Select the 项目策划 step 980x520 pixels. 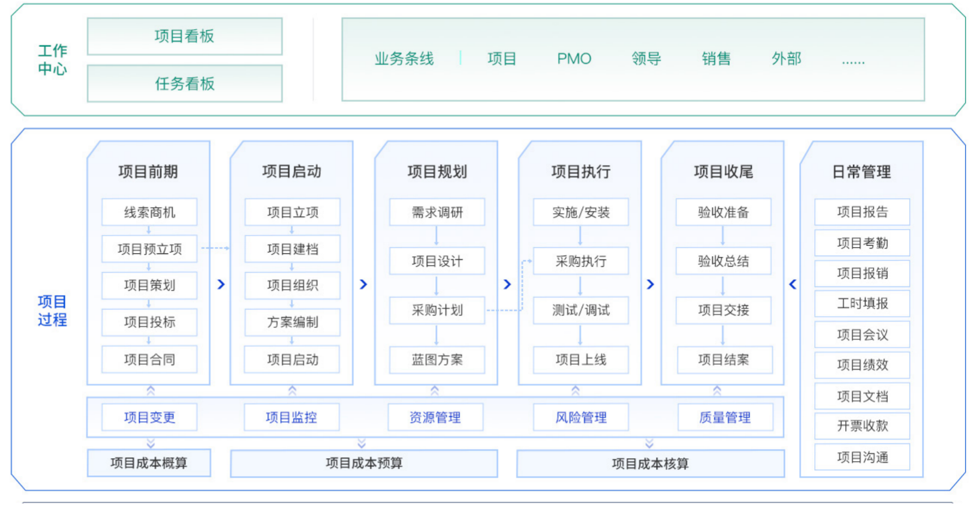pyautogui.click(x=150, y=285)
